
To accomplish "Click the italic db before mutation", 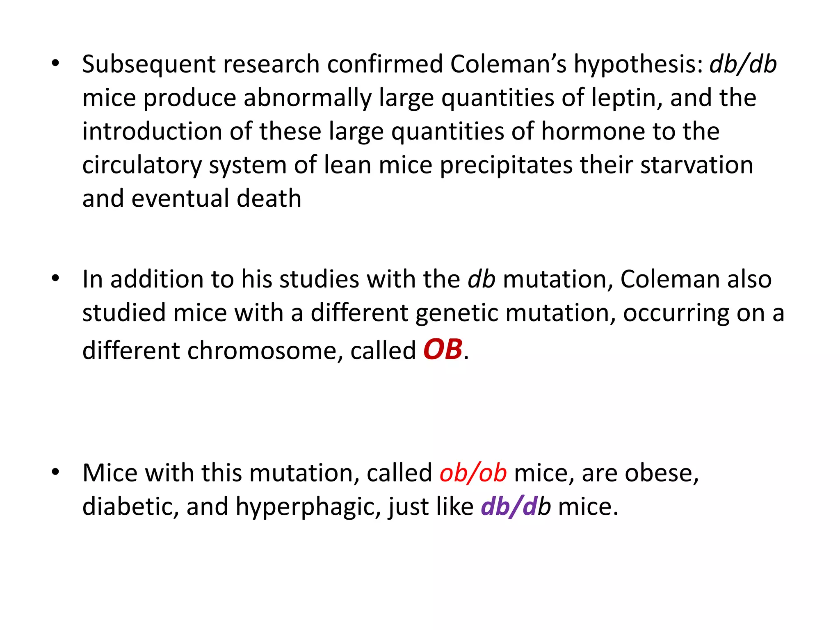I will [x=482, y=279].
